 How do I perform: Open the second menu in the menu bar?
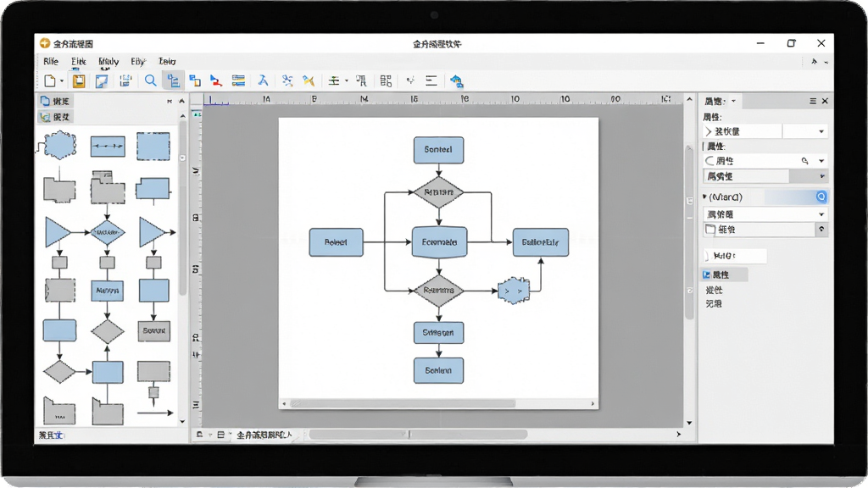79,61
